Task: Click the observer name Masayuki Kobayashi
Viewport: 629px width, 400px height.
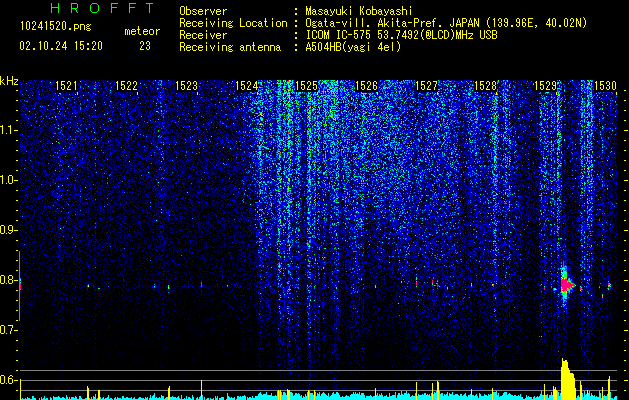Action: click(x=359, y=11)
